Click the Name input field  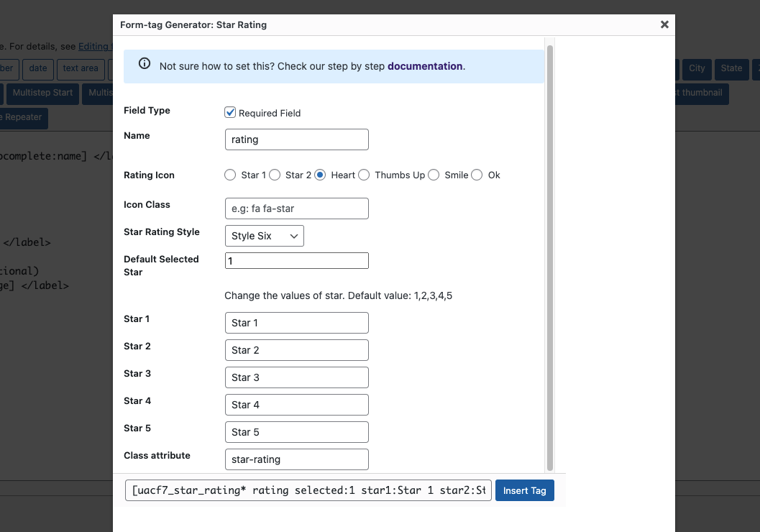click(x=296, y=139)
